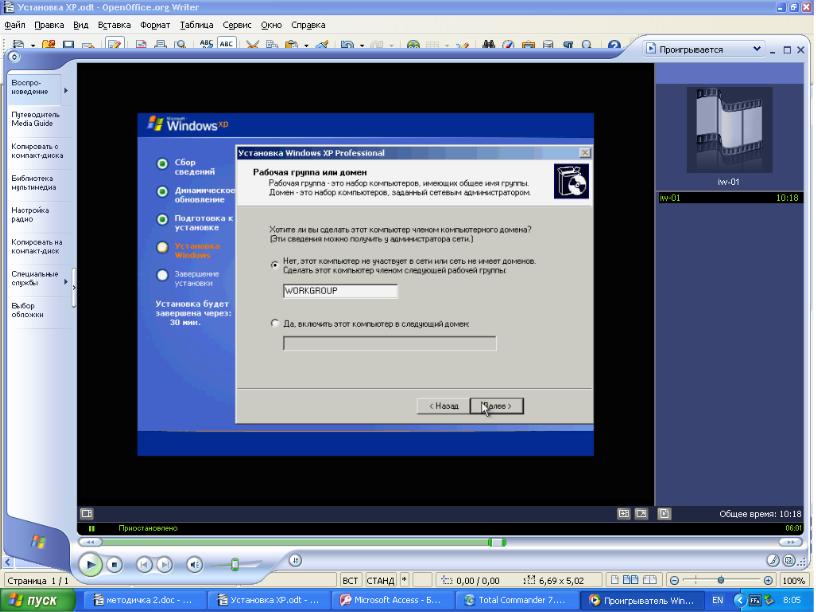Open the Вставка menu in Writer
The image size is (816, 612).
tap(114, 25)
